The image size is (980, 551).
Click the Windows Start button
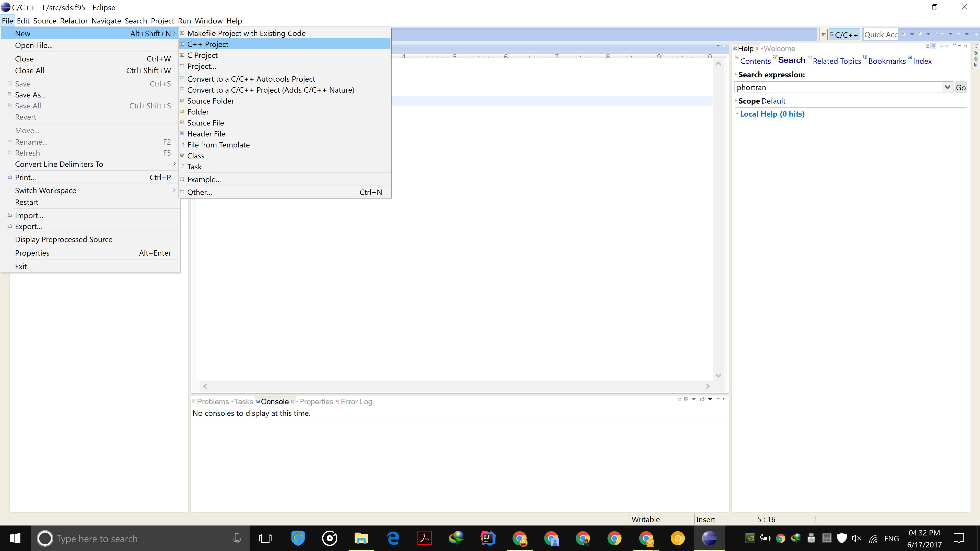click(x=15, y=538)
